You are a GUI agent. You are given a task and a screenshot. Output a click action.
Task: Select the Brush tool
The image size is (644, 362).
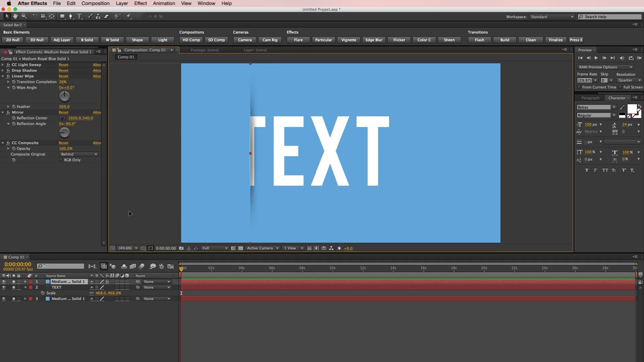coord(90,16)
